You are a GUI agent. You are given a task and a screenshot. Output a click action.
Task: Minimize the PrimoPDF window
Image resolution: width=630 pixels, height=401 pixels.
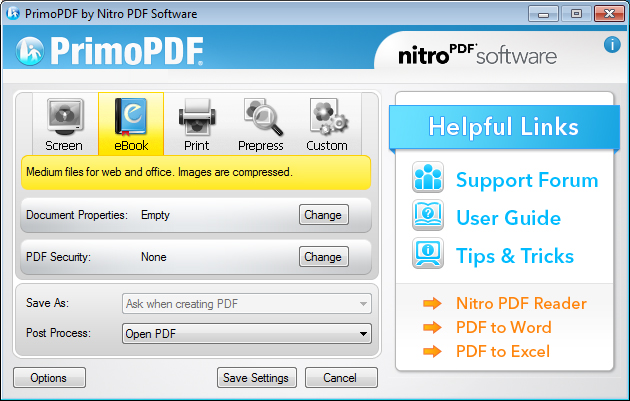pyautogui.click(x=543, y=14)
